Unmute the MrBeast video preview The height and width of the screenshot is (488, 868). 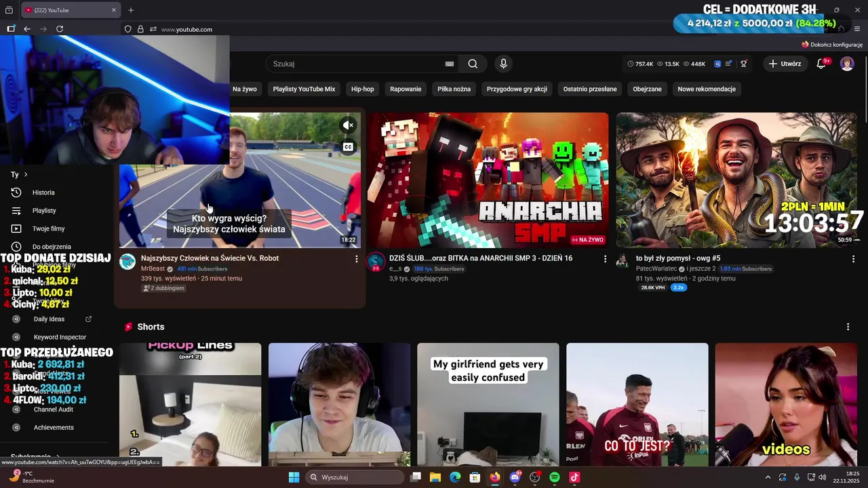[348, 125]
